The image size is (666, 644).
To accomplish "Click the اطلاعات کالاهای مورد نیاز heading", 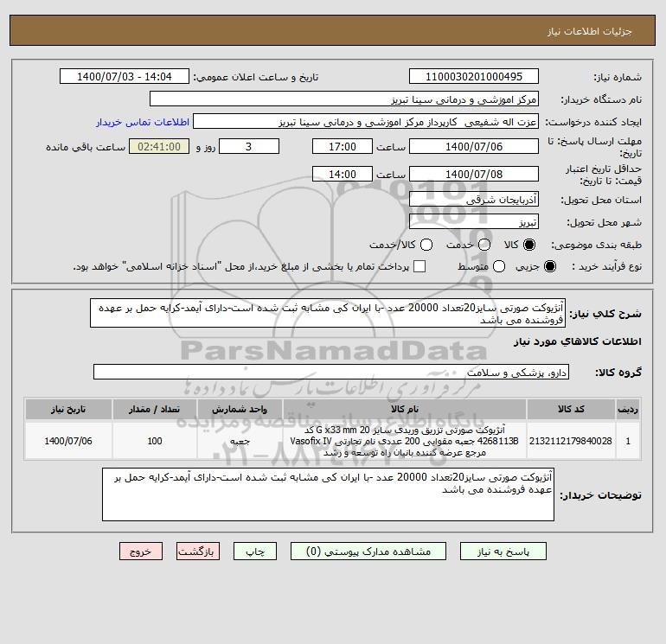I will (x=578, y=341).
